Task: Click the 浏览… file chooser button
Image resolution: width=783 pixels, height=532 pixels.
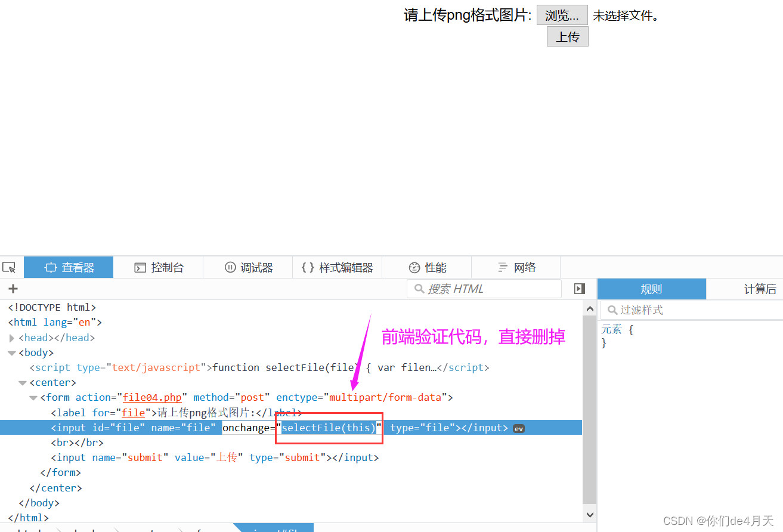Action: (x=561, y=14)
